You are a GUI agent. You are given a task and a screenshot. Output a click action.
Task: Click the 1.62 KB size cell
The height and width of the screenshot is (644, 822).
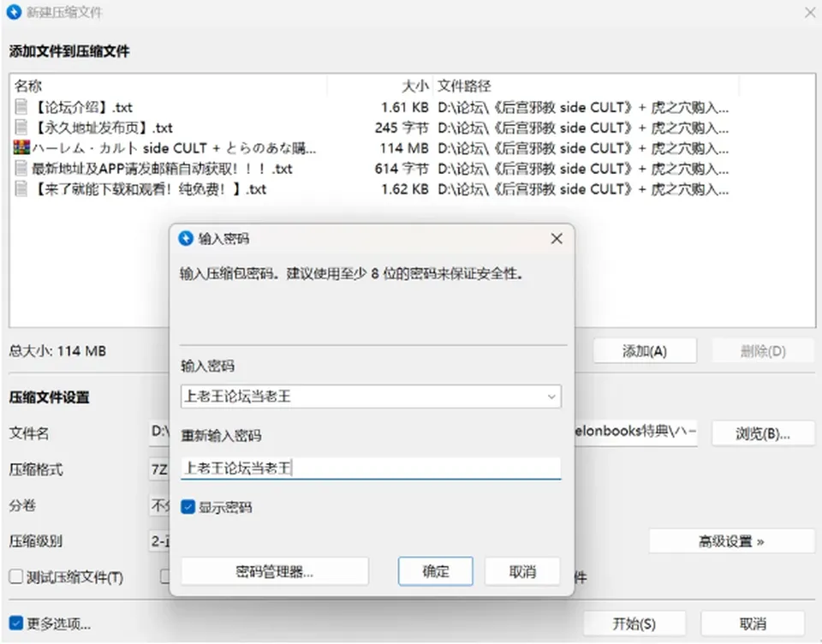click(x=405, y=188)
